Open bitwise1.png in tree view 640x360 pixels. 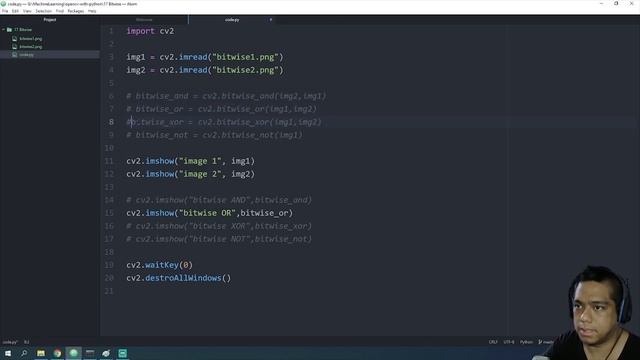31,38
